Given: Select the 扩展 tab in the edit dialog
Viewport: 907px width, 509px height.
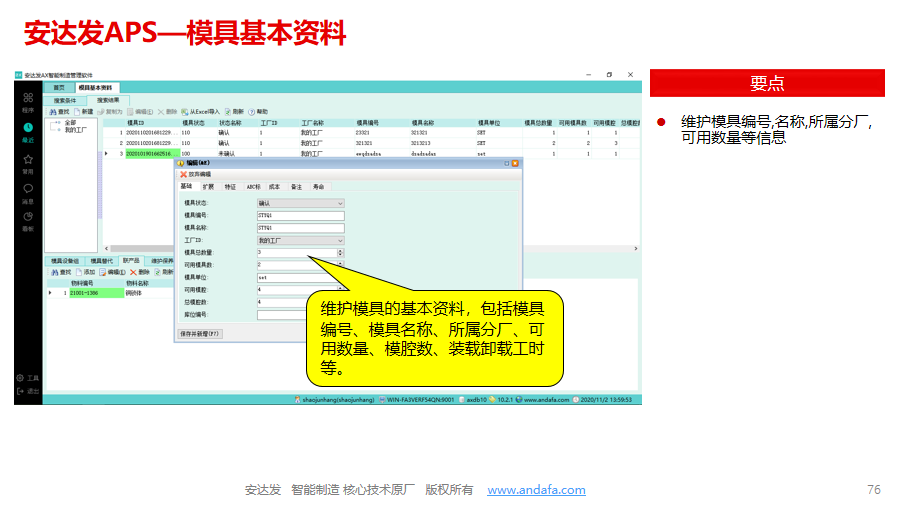Looking at the screenshot, I should pos(208,187).
